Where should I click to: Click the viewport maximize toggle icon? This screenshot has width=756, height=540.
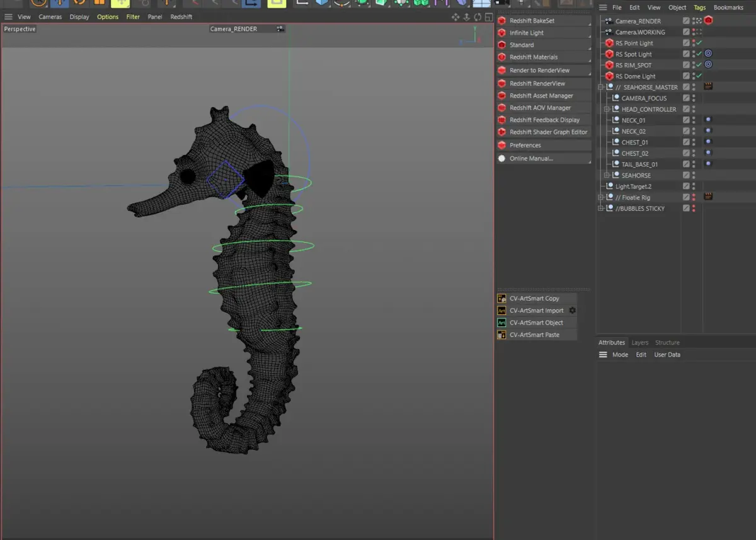coord(488,17)
